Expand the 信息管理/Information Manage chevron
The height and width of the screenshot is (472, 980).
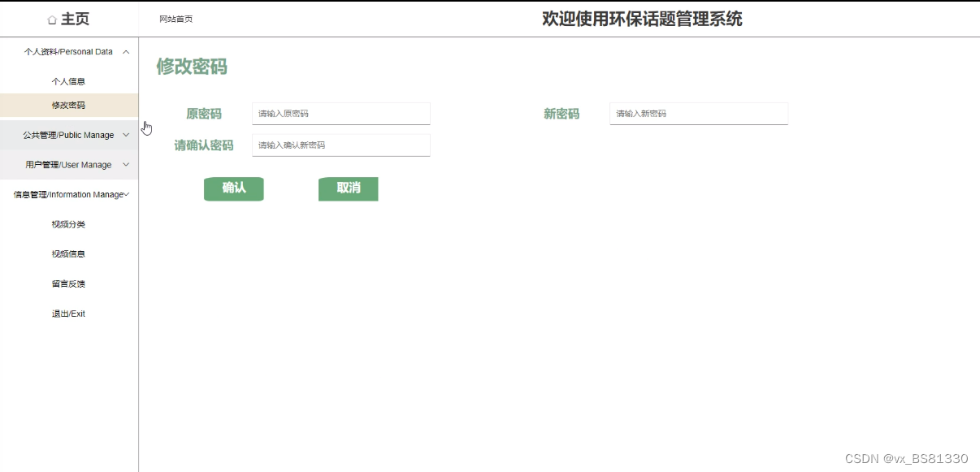point(127,194)
